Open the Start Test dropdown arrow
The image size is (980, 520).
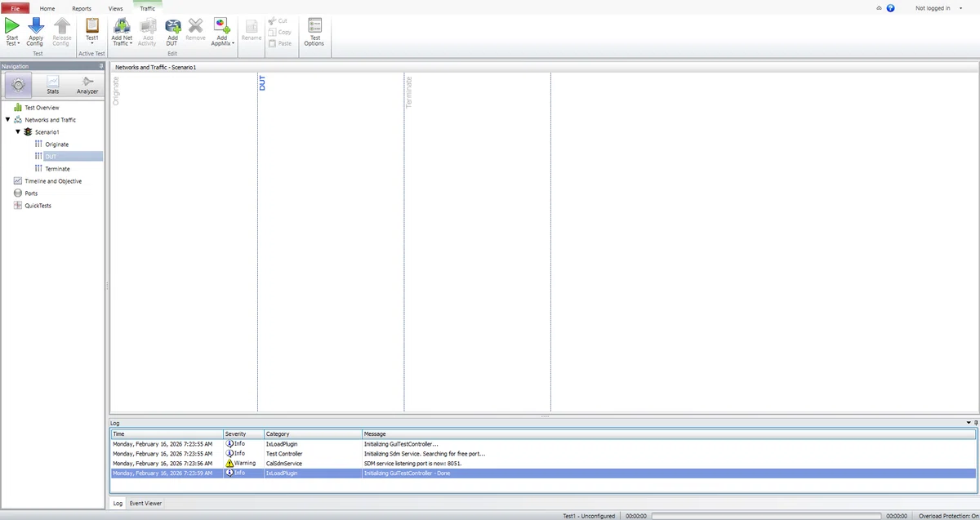pyautogui.click(x=18, y=43)
